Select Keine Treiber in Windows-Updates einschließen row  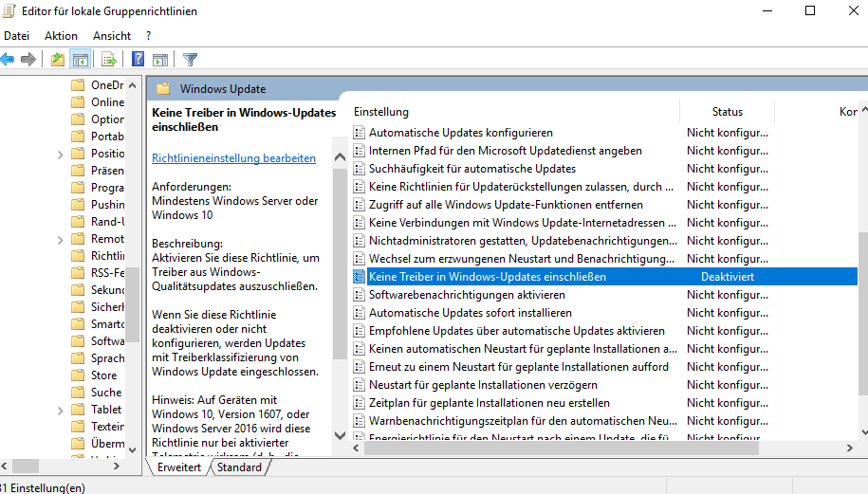(x=604, y=277)
